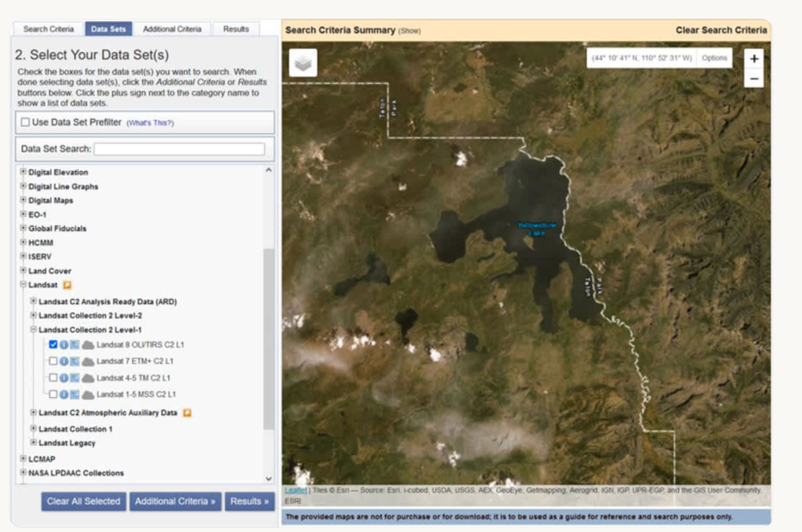Click info icon for Landsat 1-5 MSS C2 L1
The width and height of the screenshot is (802, 532).
pyautogui.click(x=64, y=395)
